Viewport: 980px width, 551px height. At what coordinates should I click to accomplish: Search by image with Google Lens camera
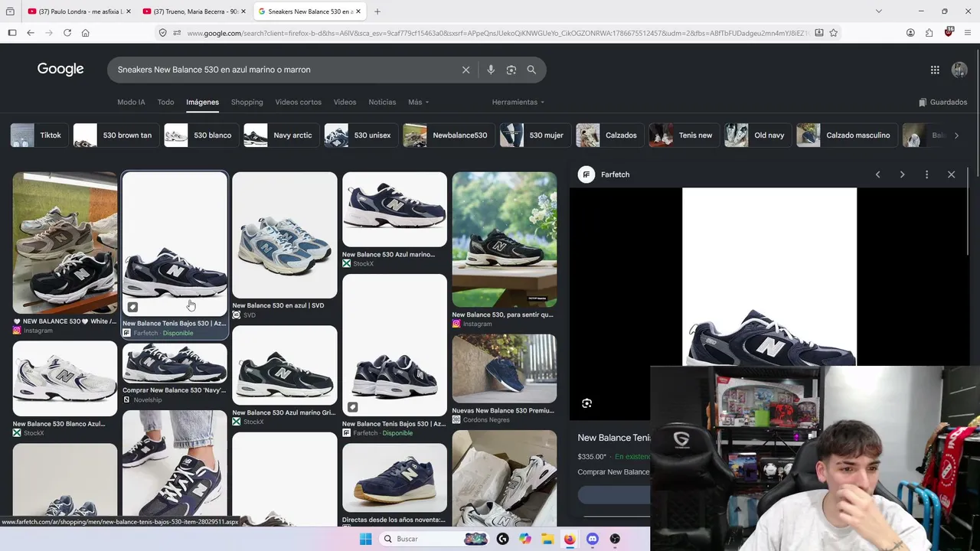pyautogui.click(x=511, y=70)
